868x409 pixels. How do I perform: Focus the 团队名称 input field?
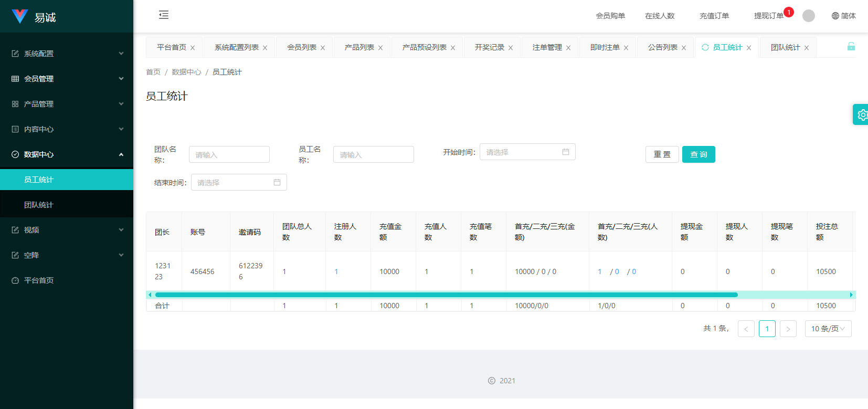229,155
